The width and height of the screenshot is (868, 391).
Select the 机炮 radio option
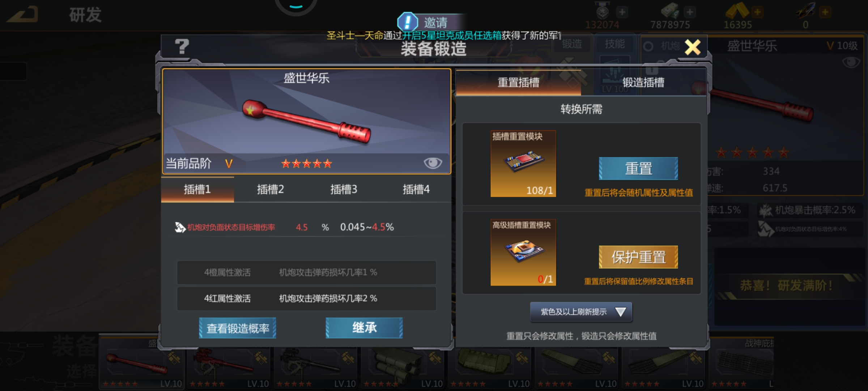pos(648,46)
